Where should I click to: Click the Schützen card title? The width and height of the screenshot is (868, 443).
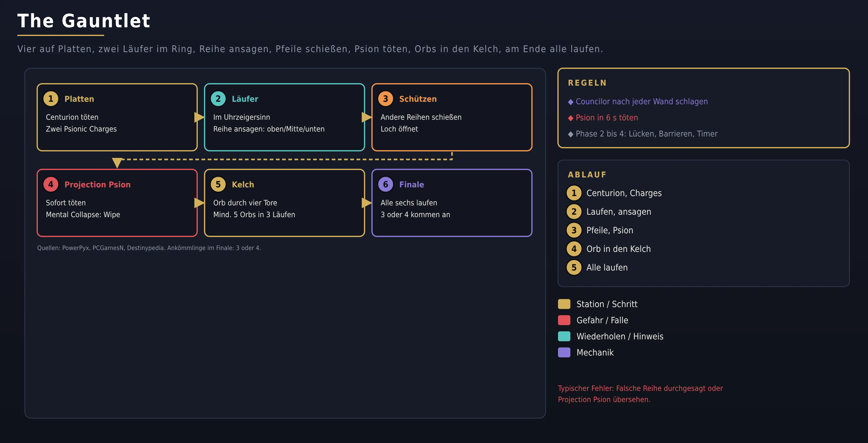tap(418, 99)
